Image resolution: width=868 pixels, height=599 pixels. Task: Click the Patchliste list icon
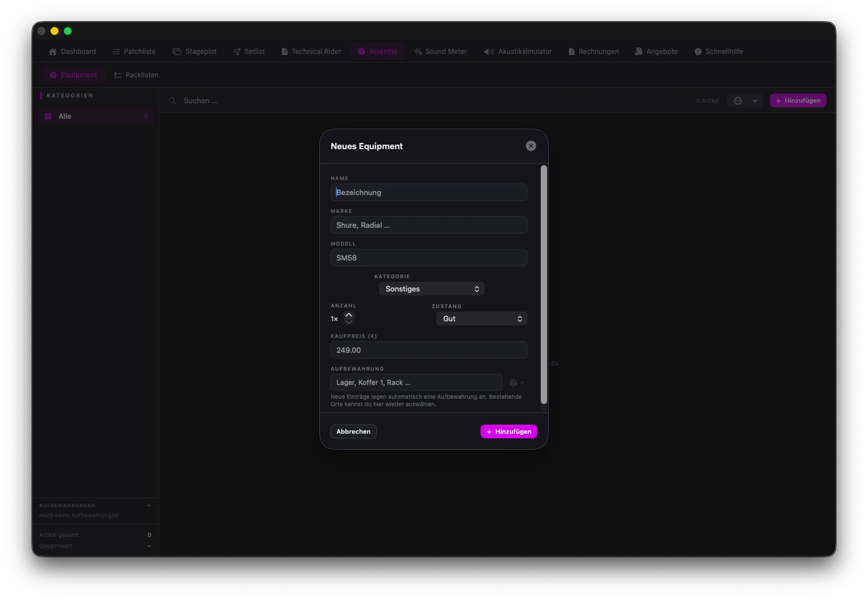(117, 52)
